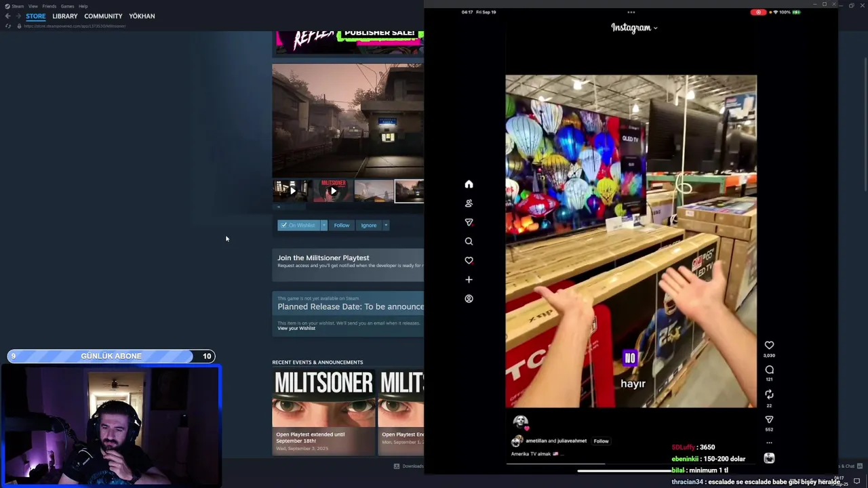The width and height of the screenshot is (868, 488).
Task: Expand the wishlist dropdown arrow
Action: click(x=324, y=225)
